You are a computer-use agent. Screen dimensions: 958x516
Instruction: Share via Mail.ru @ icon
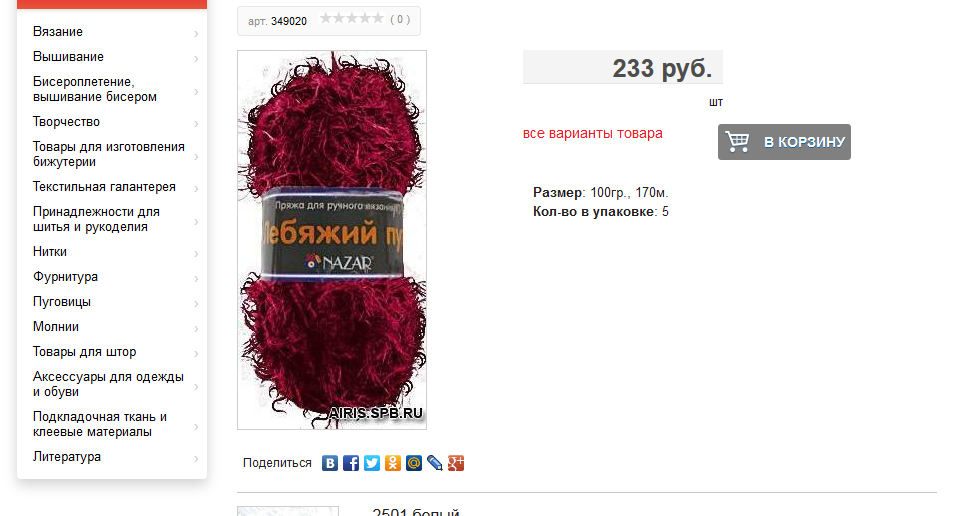[x=414, y=463]
